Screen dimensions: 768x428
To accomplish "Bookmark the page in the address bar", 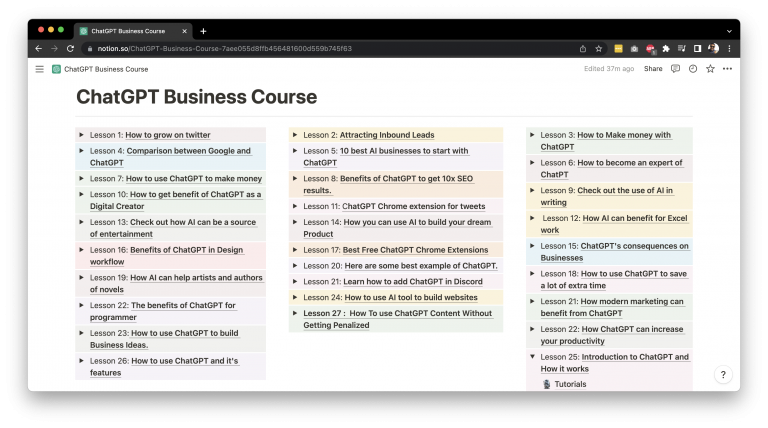I will click(599, 48).
